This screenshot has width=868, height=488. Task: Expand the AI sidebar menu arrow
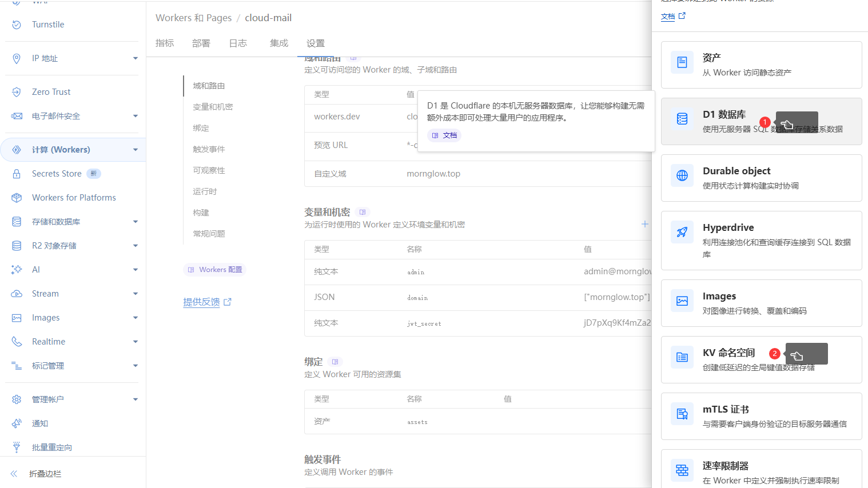click(x=136, y=270)
